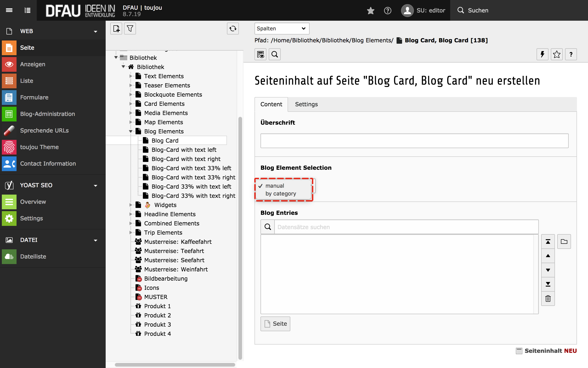The width and height of the screenshot is (588, 368).
Task: Switch to the Content tab
Action: tap(271, 104)
